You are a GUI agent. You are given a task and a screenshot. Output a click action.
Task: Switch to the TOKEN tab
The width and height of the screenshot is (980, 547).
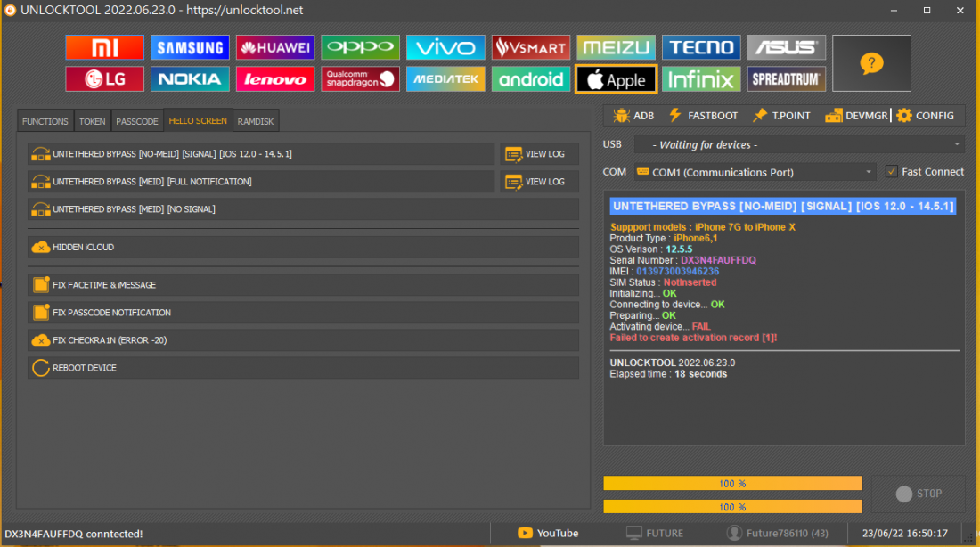pyautogui.click(x=92, y=121)
